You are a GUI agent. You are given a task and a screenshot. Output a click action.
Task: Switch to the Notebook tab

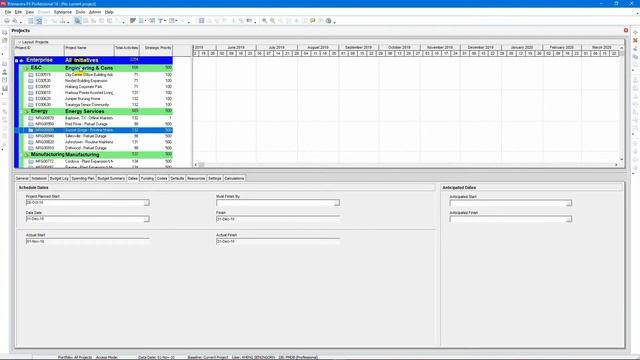[39, 178]
